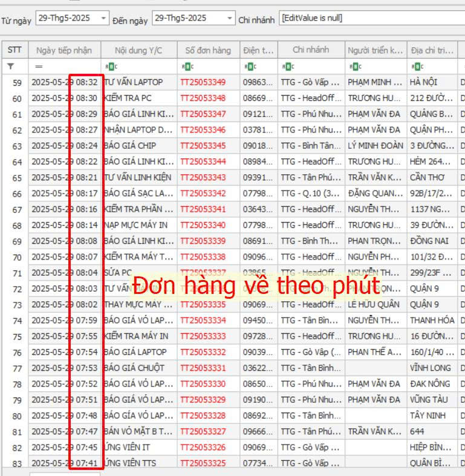Click the Nội dung Y/C column header
Image resolution: width=465 pixels, height=476 pixels.
click(138, 50)
